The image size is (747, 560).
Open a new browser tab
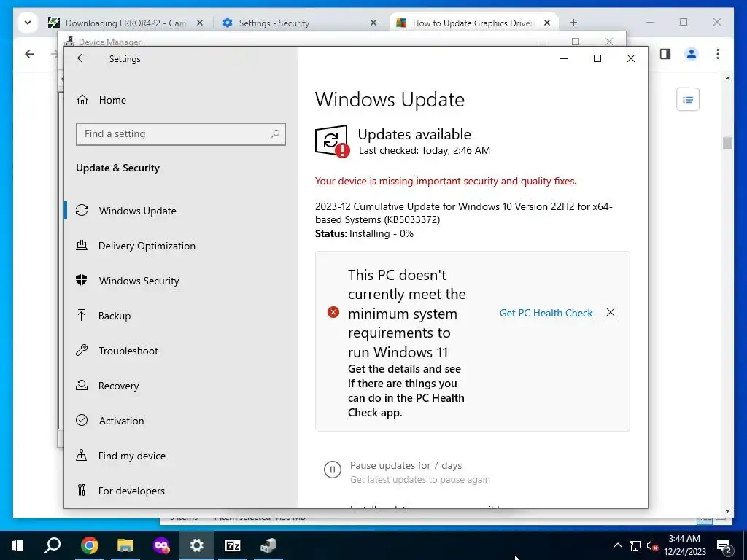(573, 23)
